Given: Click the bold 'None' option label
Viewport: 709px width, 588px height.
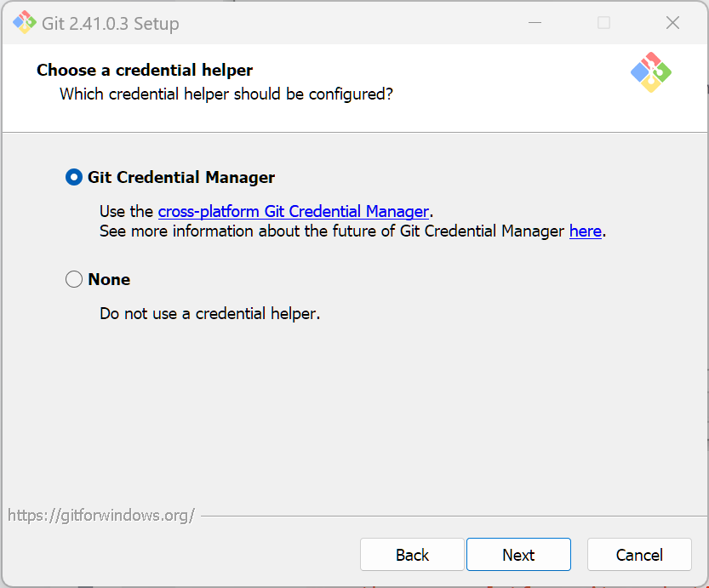Looking at the screenshot, I should pos(109,279).
